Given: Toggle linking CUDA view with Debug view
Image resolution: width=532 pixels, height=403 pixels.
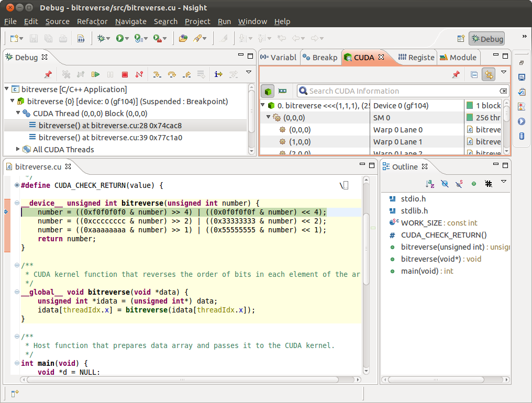Looking at the screenshot, I should [x=489, y=74].
